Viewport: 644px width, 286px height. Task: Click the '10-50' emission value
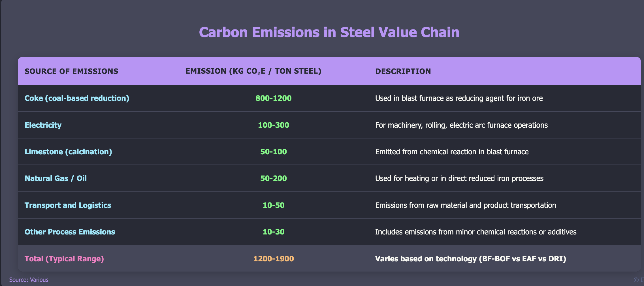point(273,205)
